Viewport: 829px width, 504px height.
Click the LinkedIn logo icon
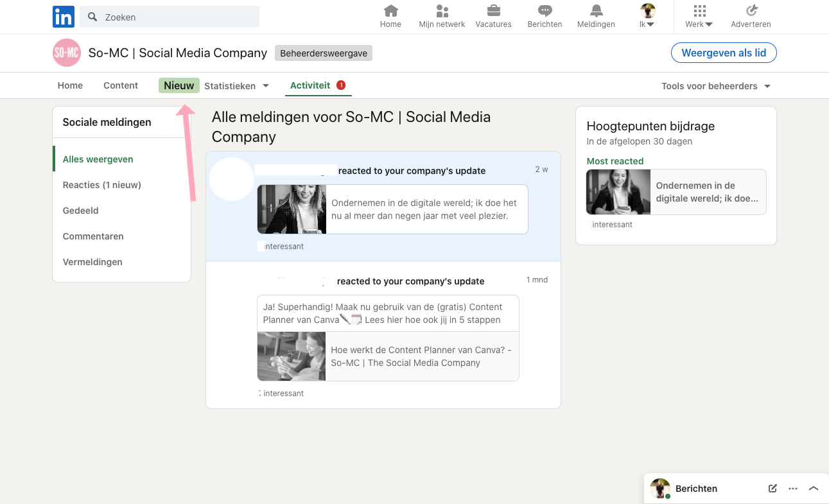click(x=64, y=17)
